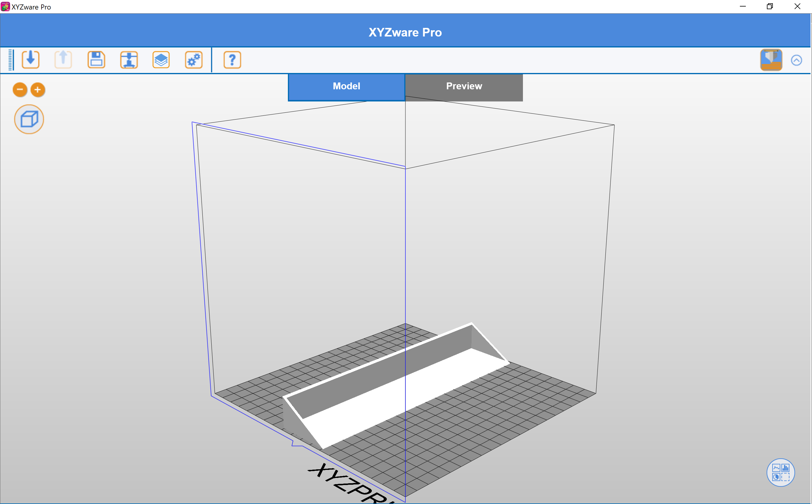Click the Import model icon
812x504 pixels.
coord(31,60)
